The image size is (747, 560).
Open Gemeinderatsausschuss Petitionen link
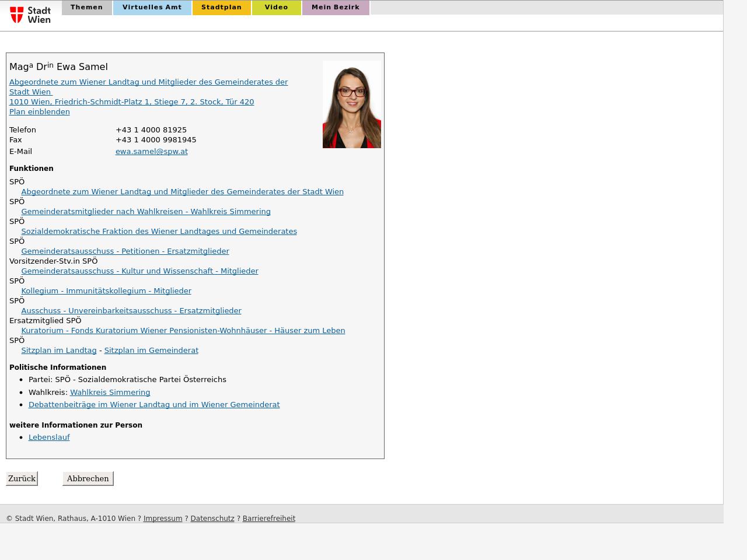point(125,251)
